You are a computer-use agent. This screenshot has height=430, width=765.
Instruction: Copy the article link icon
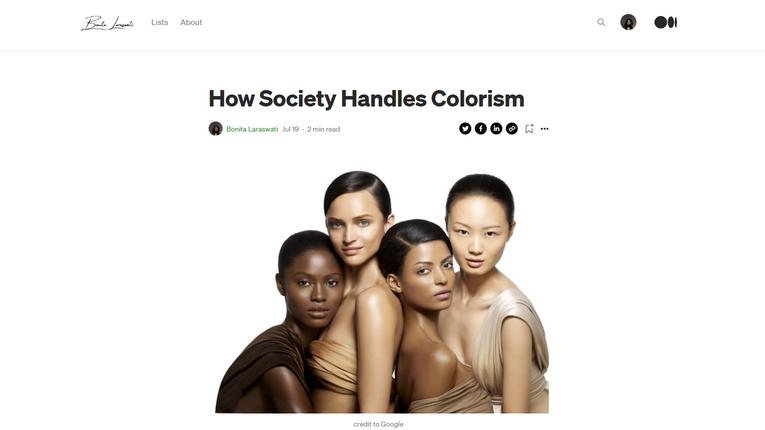(x=512, y=128)
